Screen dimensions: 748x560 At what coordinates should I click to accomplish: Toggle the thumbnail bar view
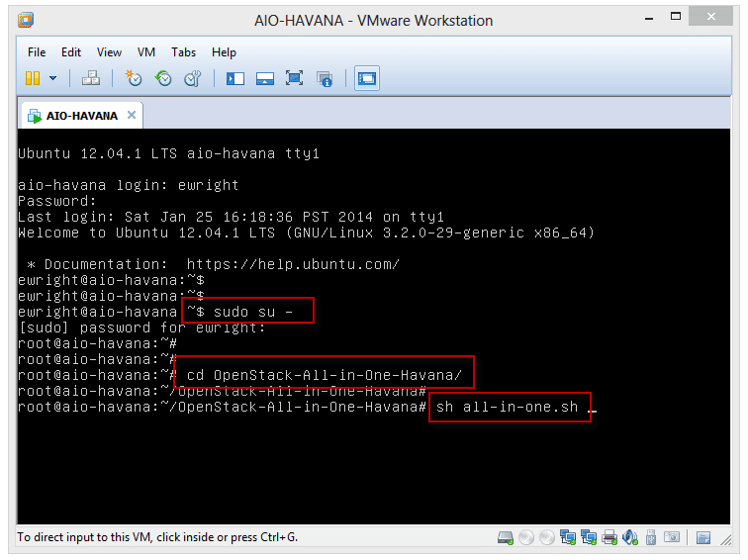click(264, 78)
